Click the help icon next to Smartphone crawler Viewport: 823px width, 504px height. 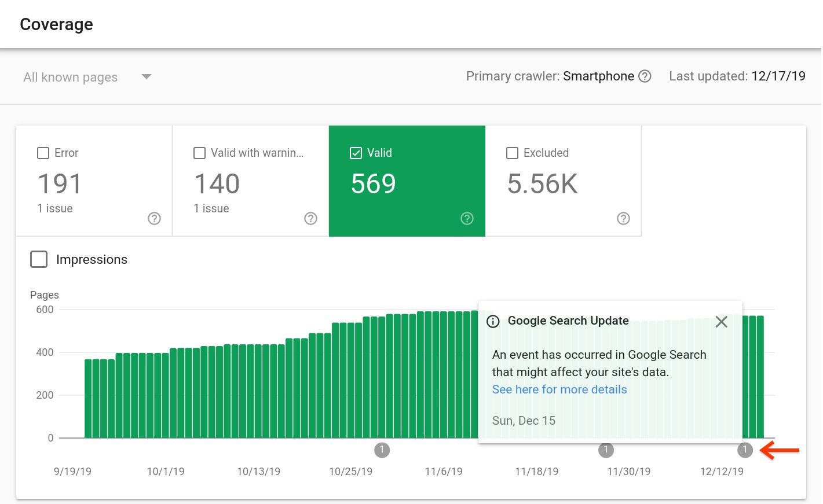click(x=645, y=76)
